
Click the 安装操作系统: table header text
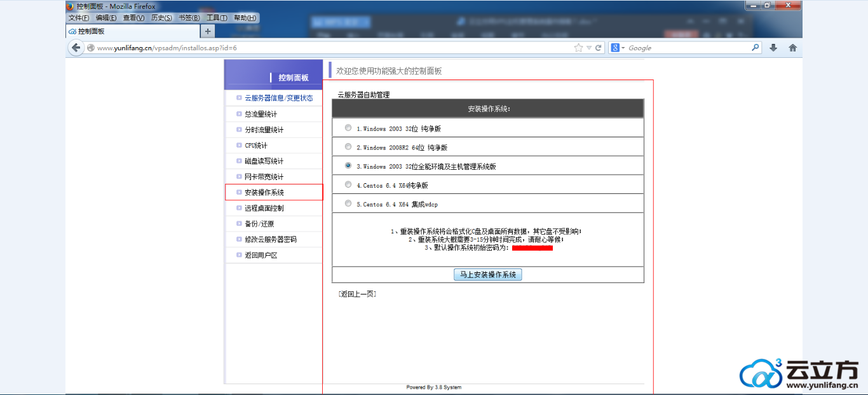pyautogui.click(x=489, y=109)
